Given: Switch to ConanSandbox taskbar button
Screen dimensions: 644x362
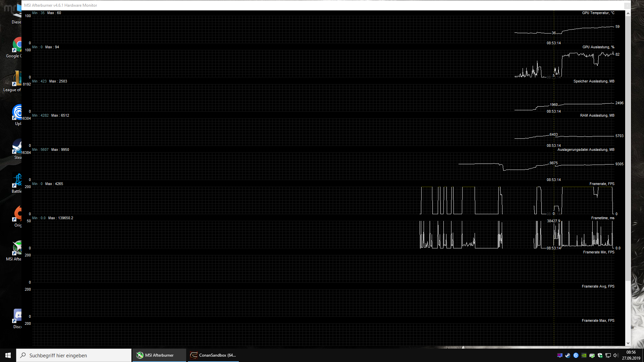Looking at the screenshot, I should coord(213,355).
